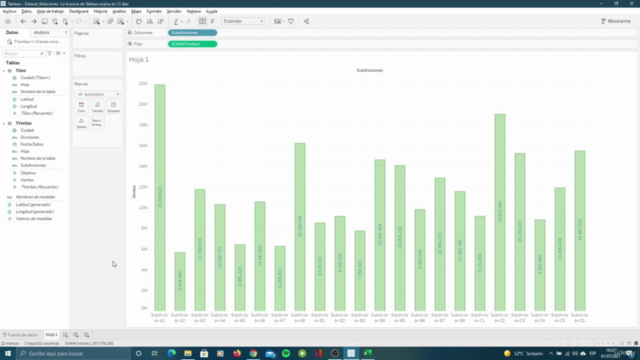The width and height of the screenshot is (640, 360).
Task: Select the Divisiones field
Action: [x=30, y=137]
